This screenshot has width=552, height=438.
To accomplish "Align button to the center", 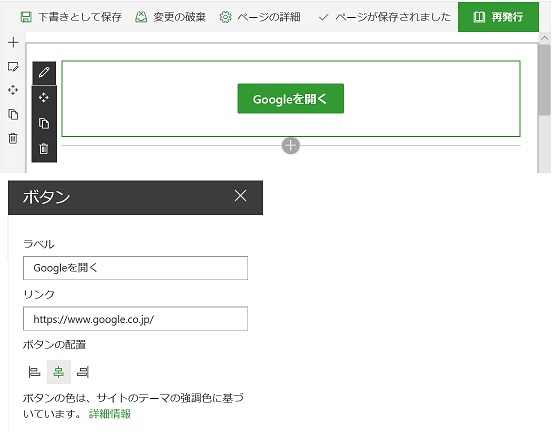I will 59,372.
